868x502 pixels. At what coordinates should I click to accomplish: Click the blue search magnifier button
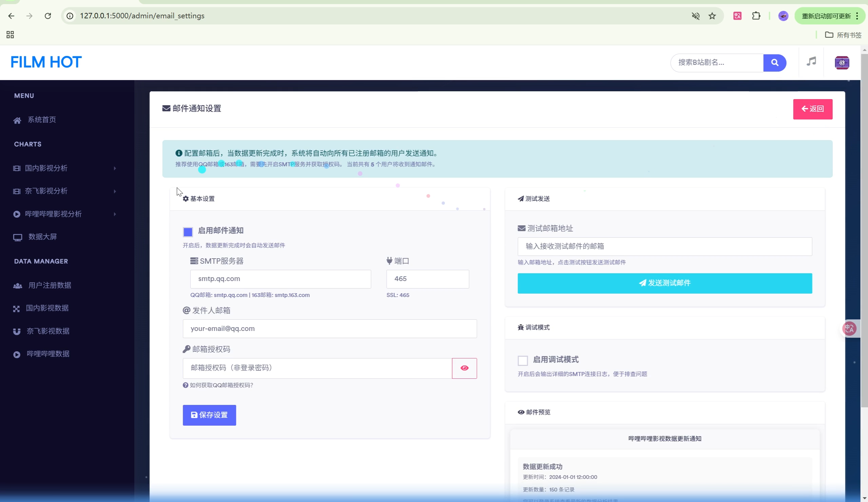774,63
